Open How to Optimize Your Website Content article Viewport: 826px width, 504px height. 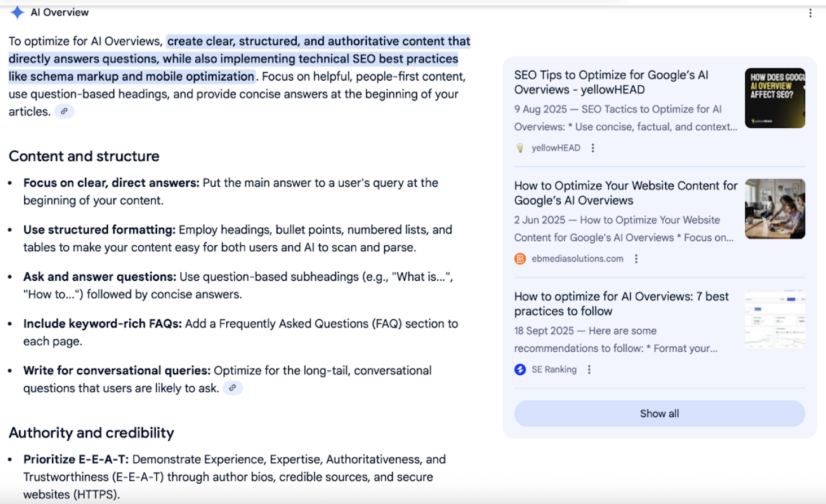[x=625, y=193]
